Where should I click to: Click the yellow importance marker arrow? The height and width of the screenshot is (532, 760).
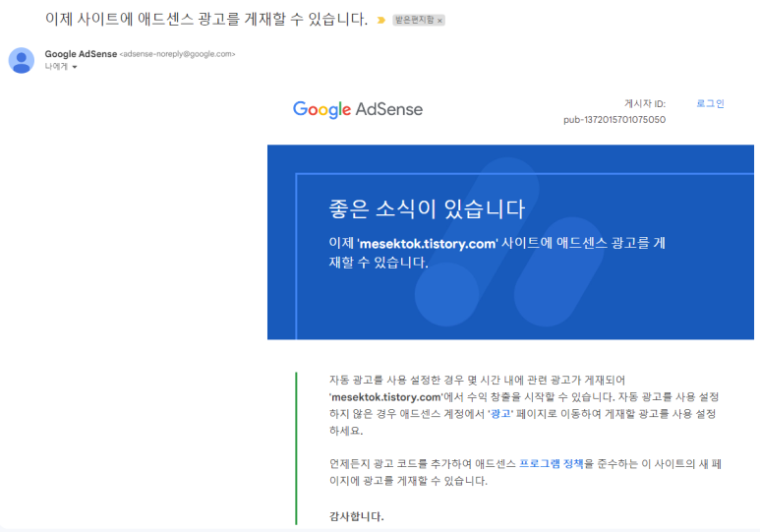tap(381, 21)
